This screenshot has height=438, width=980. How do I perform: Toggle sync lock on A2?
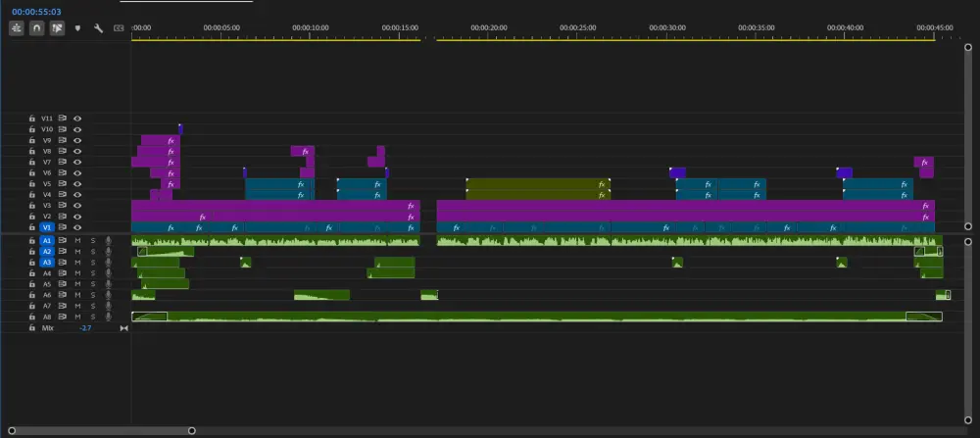click(63, 251)
